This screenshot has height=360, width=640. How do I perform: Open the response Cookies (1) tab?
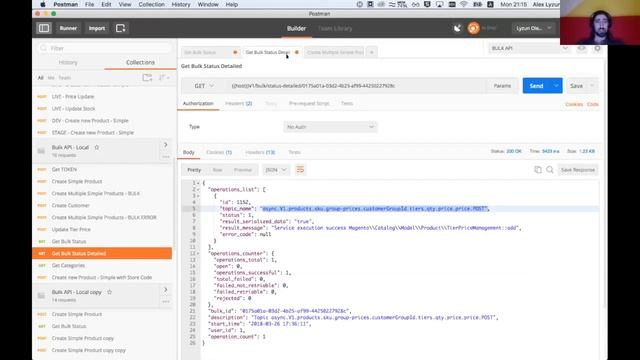[219, 152]
